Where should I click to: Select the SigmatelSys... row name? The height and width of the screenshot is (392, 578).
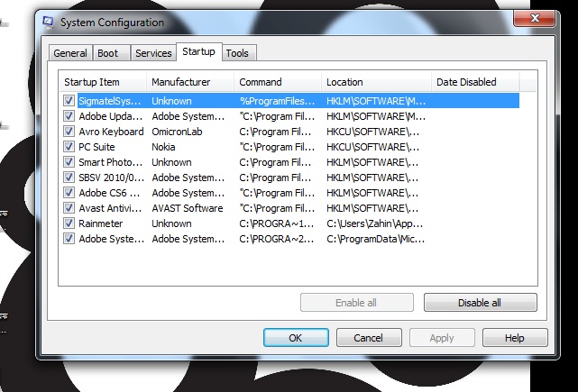(x=109, y=101)
